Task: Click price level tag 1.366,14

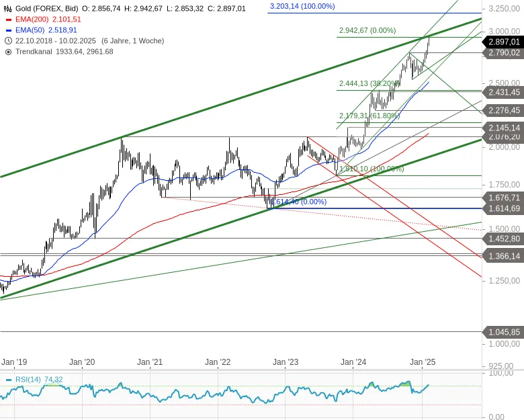Action: tap(503, 256)
